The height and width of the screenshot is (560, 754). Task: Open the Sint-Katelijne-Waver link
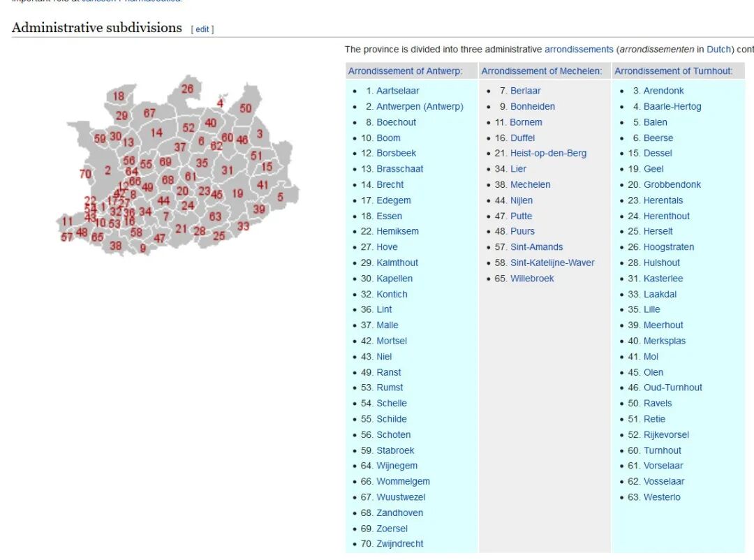coord(552,263)
